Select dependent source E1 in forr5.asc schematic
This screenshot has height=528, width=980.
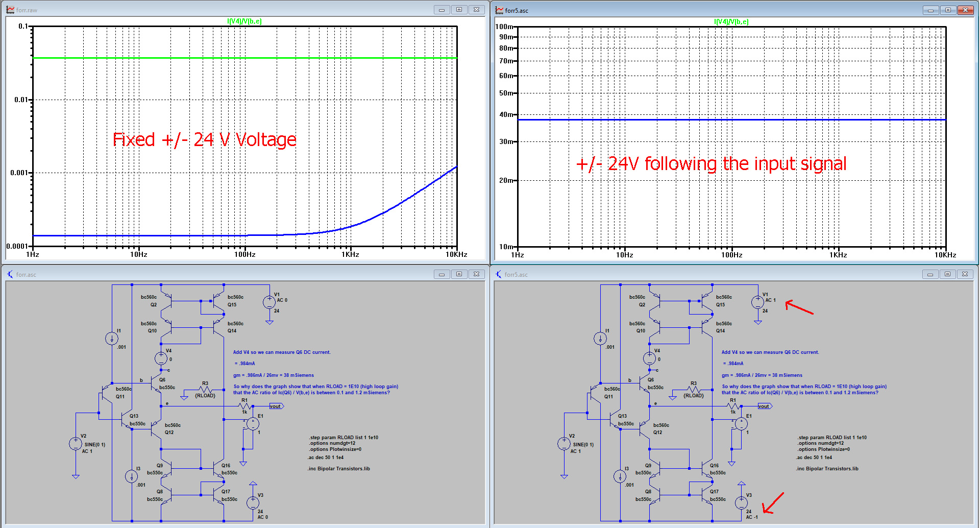741,423
